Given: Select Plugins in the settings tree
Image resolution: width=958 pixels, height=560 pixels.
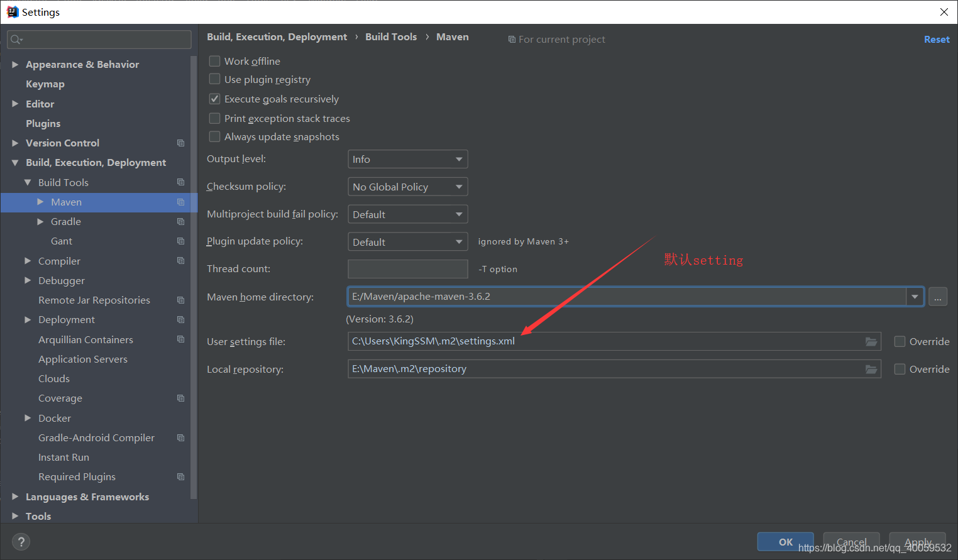Looking at the screenshot, I should pos(43,124).
